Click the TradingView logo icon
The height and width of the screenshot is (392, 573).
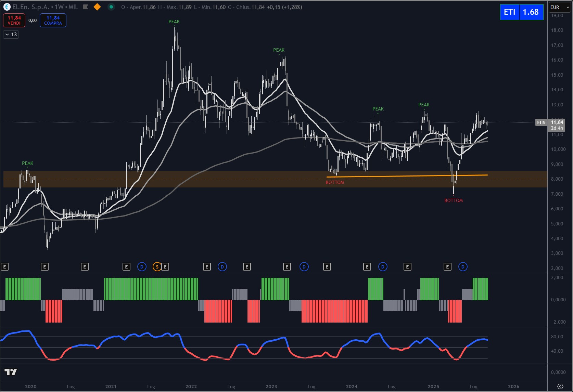click(11, 372)
